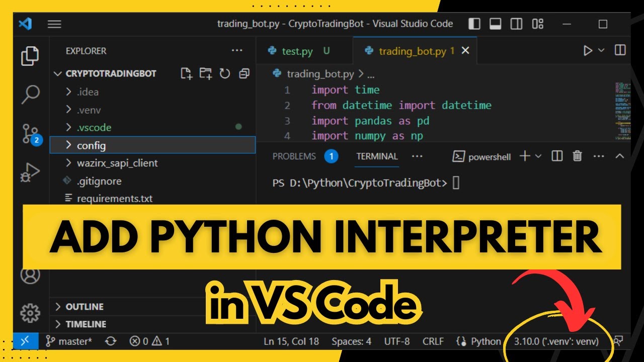Image resolution: width=644 pixels, height=362 pixels.
Task: Refresh the Explorer file tree
Action: [224, 73]
